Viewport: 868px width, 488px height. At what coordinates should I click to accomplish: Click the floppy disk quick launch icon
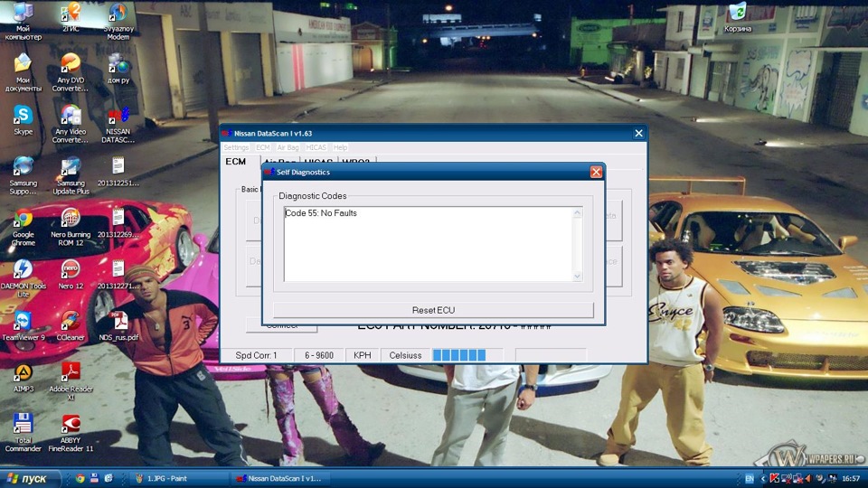point(94,479)
